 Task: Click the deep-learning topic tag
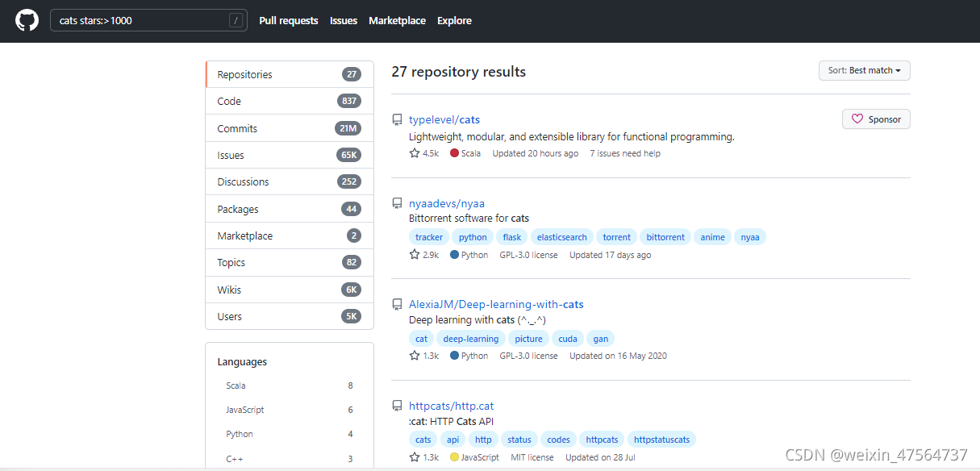coord(471,339)
